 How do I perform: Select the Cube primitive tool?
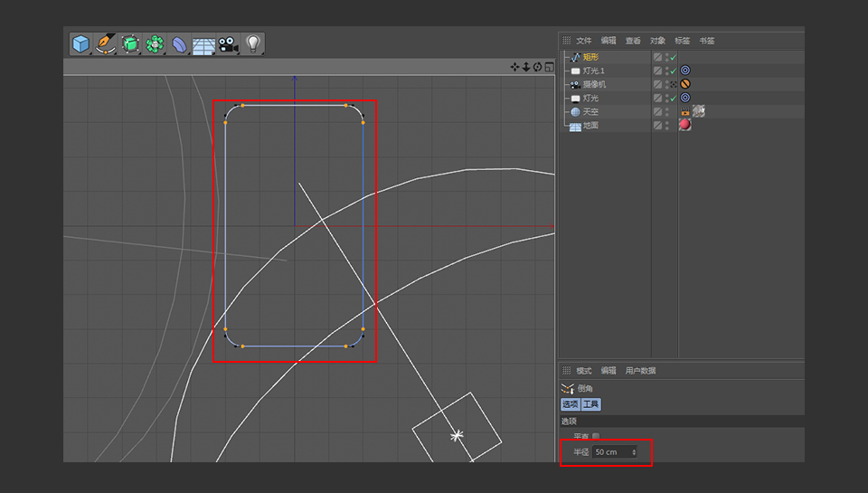pos(81,44)
